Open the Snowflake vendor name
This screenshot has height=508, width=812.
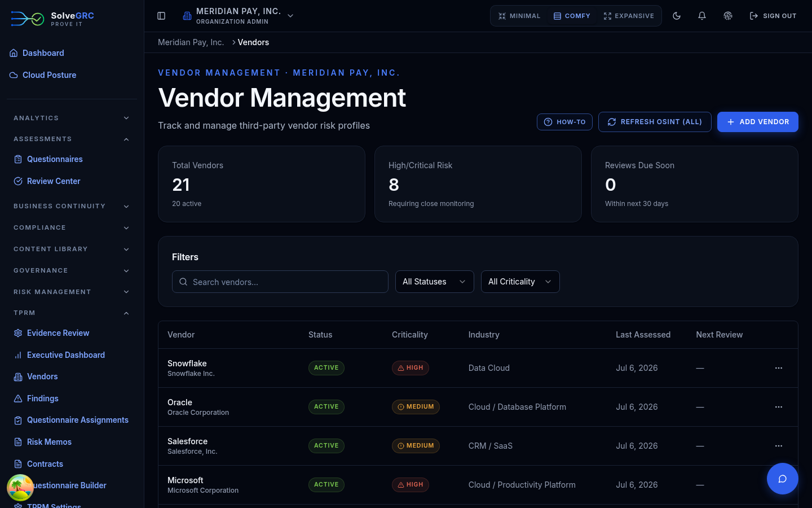[x=187, y=364]
